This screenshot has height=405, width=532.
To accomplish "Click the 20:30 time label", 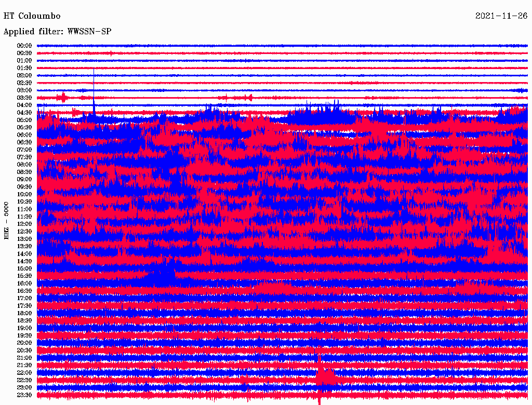I will click(x=24, y=350).
